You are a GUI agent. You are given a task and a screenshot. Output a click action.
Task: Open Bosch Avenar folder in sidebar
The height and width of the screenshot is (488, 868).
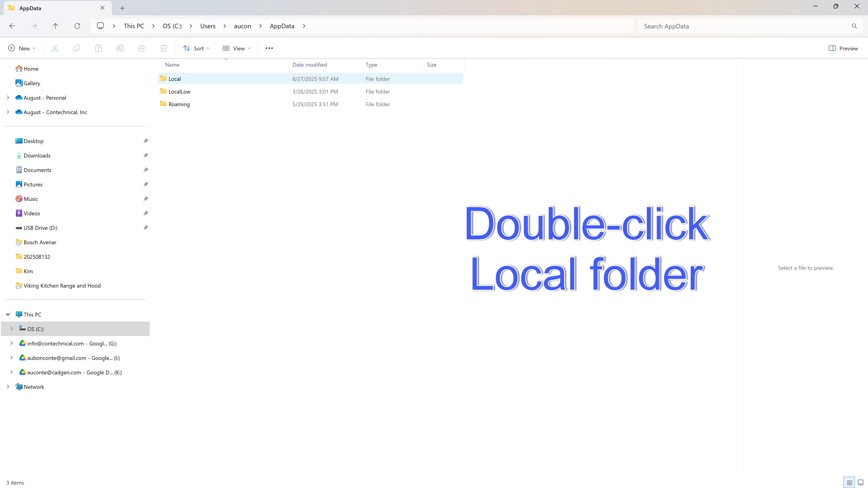(x=36, y=242)
